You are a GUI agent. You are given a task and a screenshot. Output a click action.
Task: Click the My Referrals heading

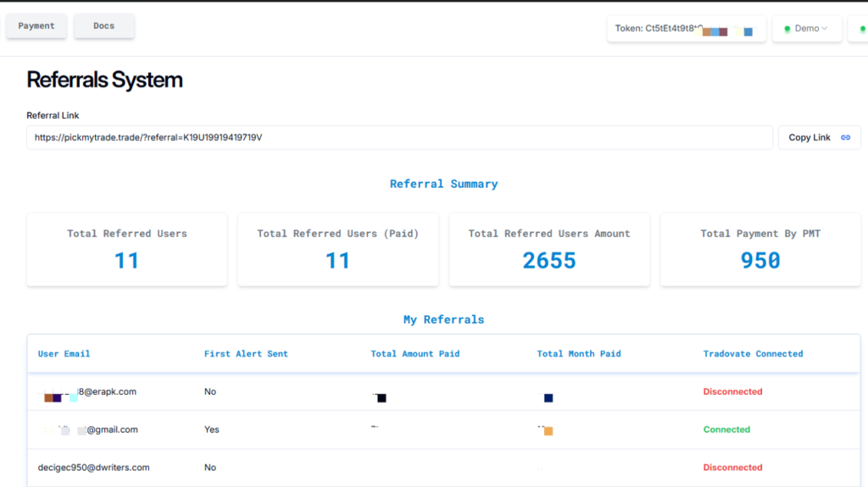click(444, 319)
